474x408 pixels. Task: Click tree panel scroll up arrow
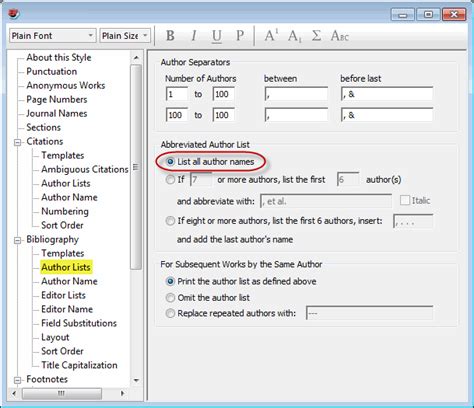click(x=136, y=58)
